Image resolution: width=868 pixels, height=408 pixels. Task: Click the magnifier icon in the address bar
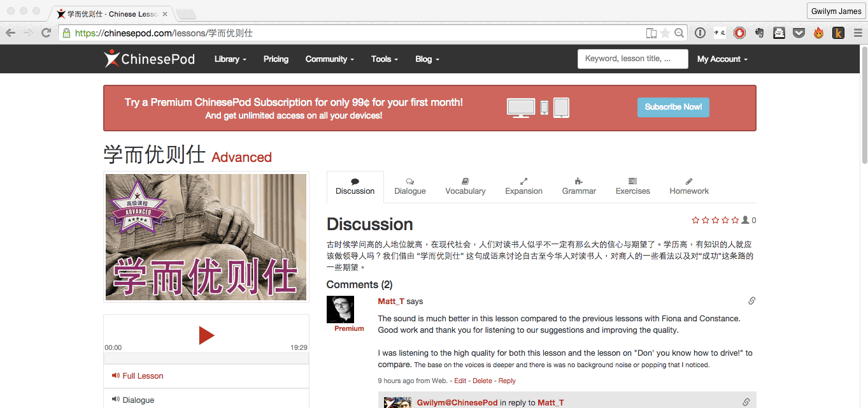click(679, 33)
